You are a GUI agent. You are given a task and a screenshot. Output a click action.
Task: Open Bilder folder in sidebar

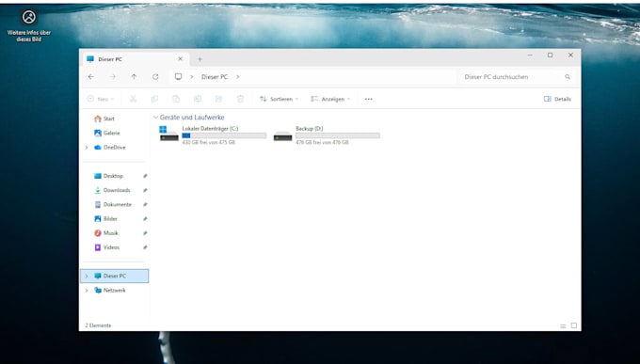pos(105,219)
